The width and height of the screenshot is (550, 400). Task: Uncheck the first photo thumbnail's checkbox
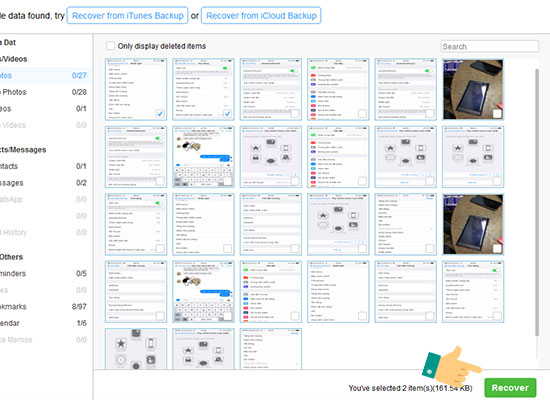point(160,113)
